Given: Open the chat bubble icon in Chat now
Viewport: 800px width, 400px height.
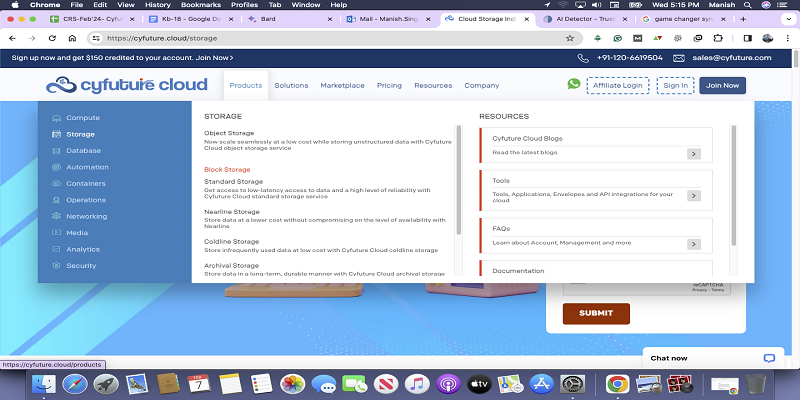Looking at the screenshot, I should (x=769, y=358).
